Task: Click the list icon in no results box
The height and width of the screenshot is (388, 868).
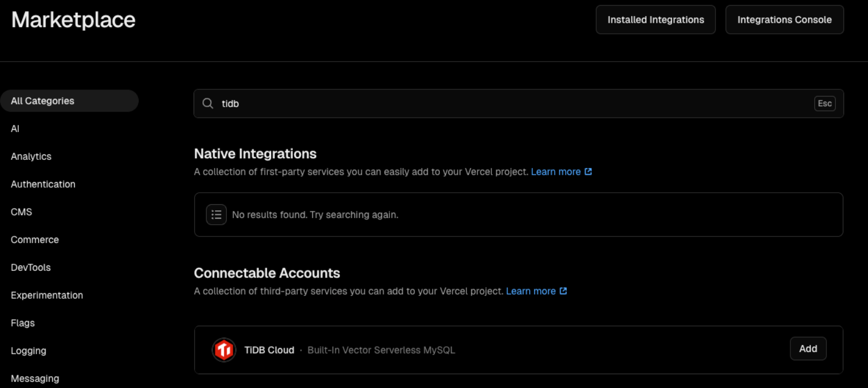Action: 216,214
